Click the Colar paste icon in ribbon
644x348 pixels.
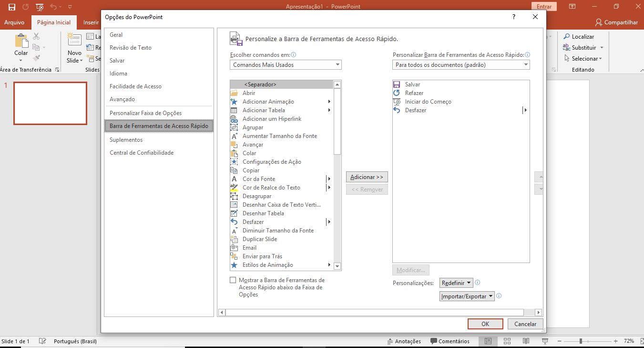(x=21, y=41)
